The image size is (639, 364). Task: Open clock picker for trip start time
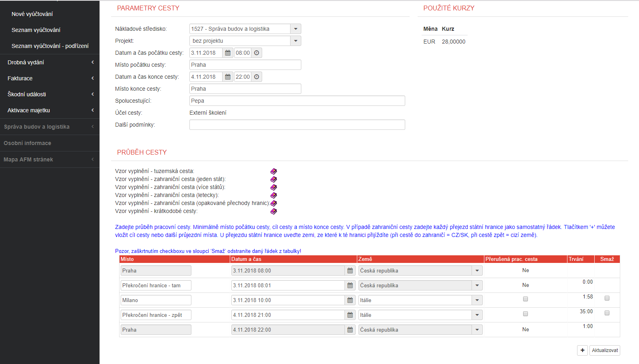coord(257,53)
